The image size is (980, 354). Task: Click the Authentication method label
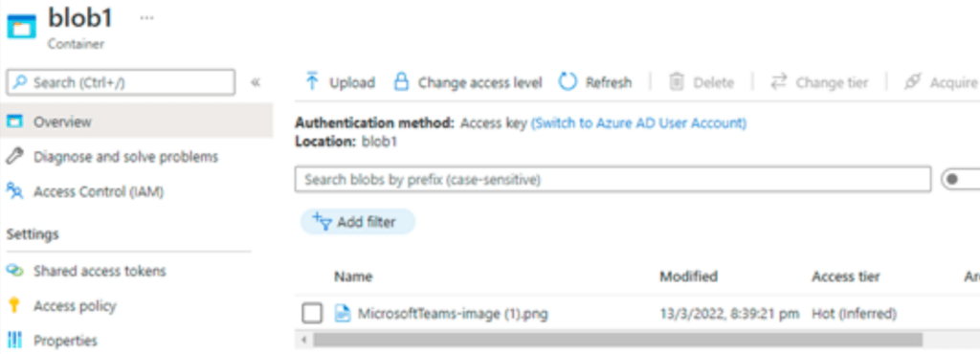click(375, 123)
